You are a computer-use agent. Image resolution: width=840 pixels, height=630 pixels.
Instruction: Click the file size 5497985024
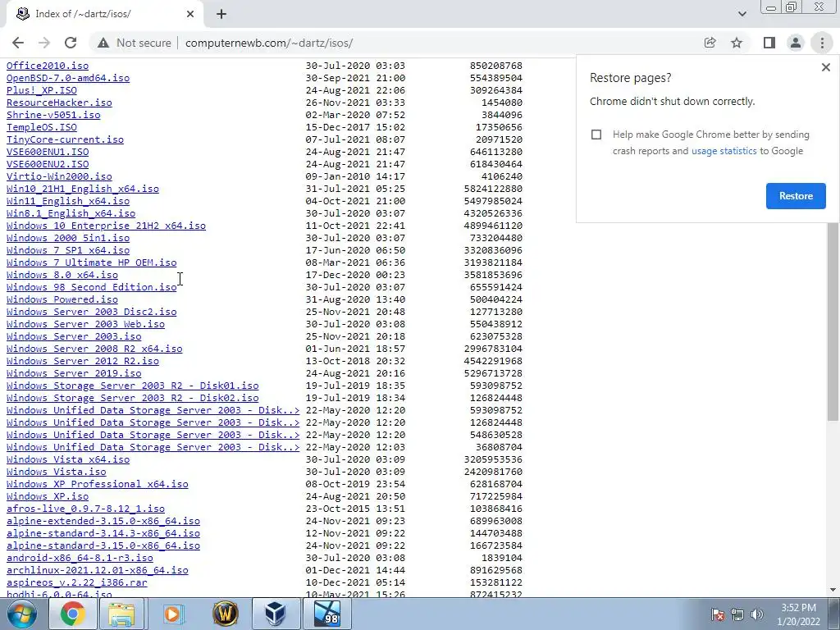(x=493, y=201)
